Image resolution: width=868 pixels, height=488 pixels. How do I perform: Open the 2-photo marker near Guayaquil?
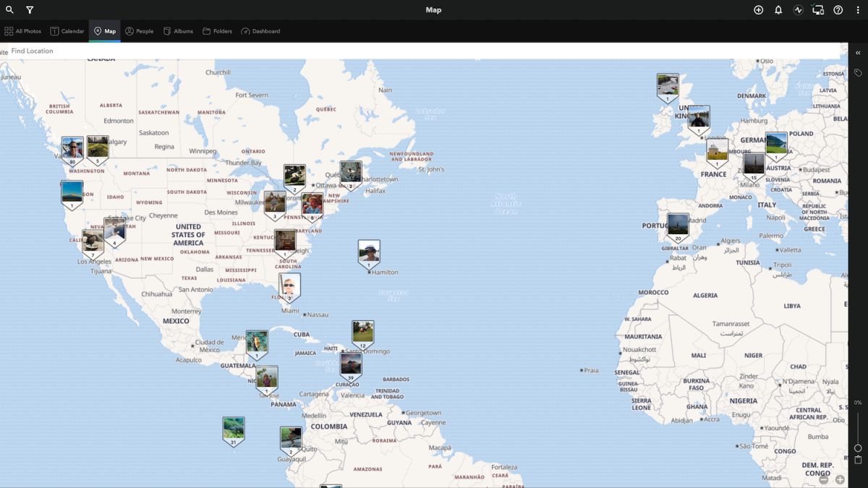click(291, 441)
